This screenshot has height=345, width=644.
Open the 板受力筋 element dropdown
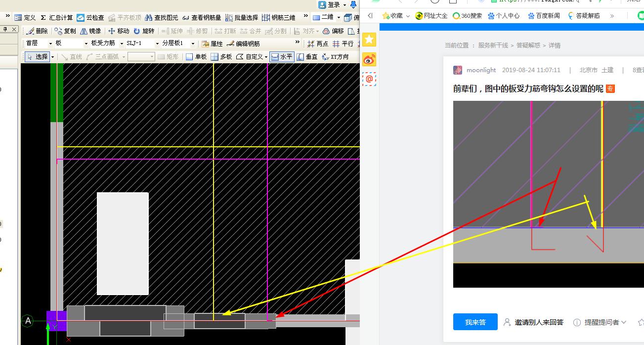click(x=107, y=43)
